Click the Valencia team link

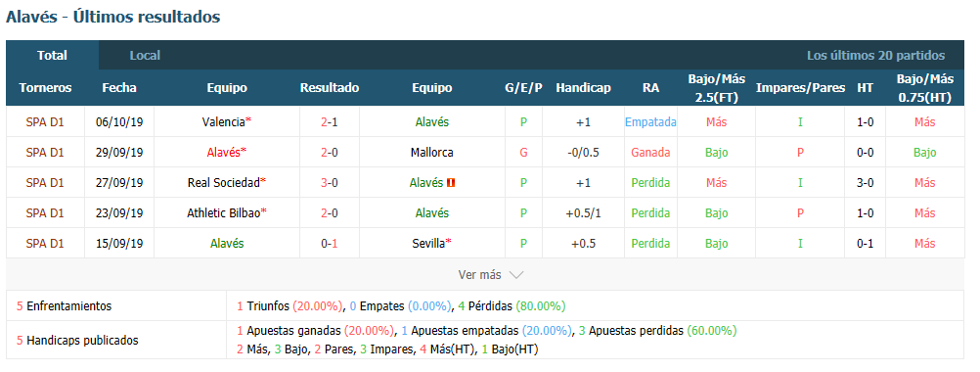point(223,122)
